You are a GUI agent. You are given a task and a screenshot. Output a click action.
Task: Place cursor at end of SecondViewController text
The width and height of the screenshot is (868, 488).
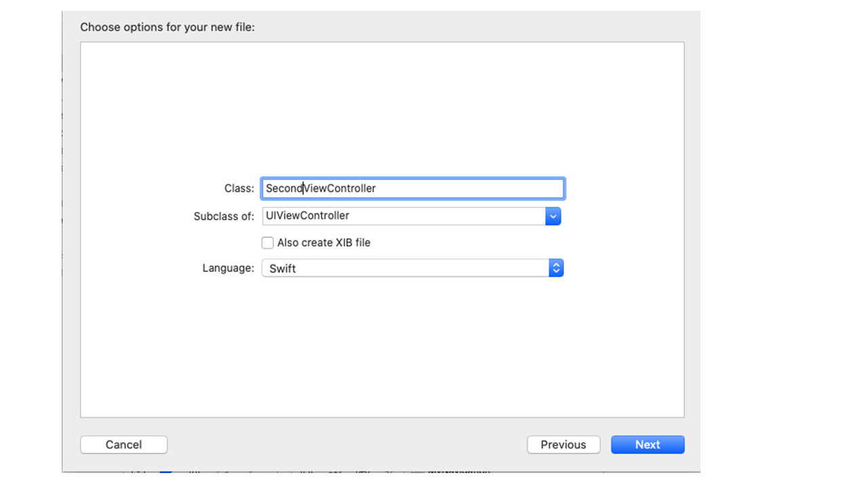coord(376,188)
